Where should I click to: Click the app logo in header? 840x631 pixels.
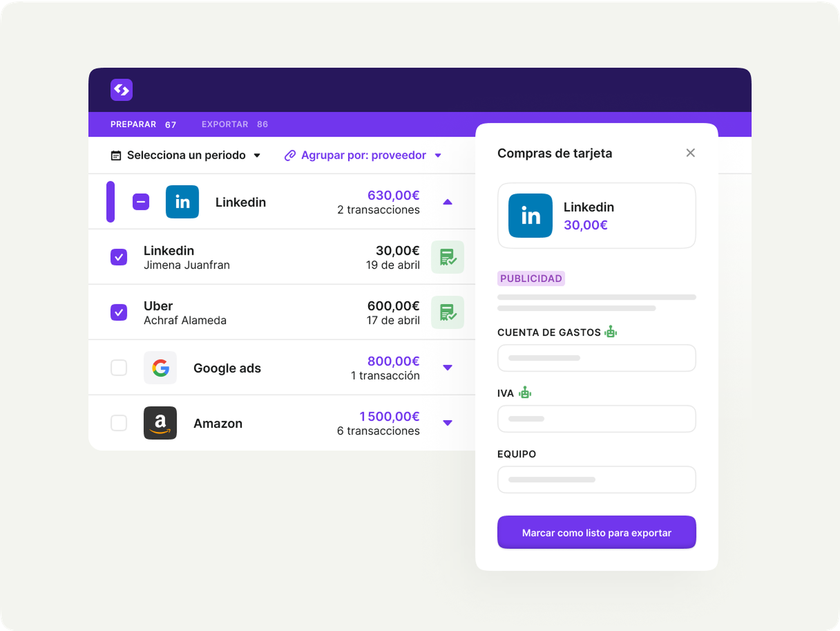pyautogui.click(x=122, y=90)
